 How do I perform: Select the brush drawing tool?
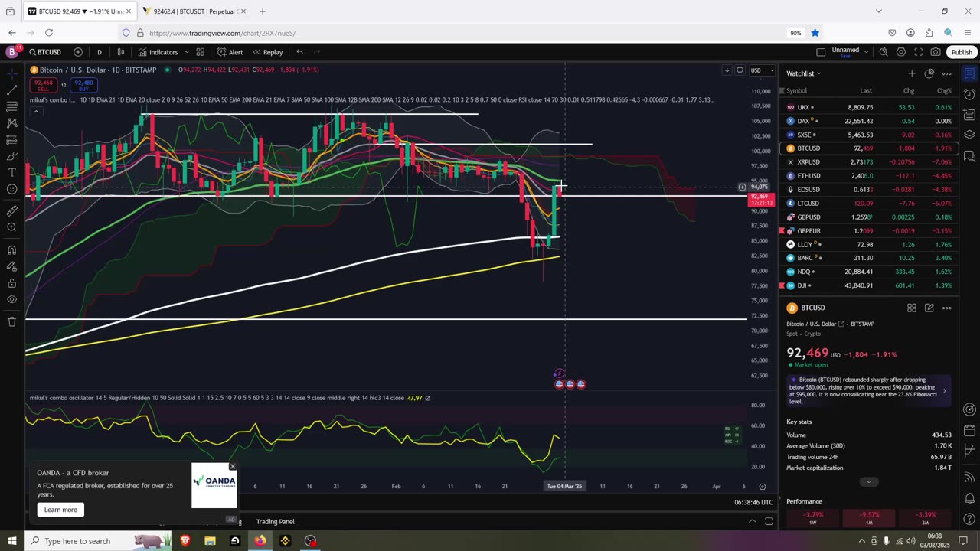[11, 156]
